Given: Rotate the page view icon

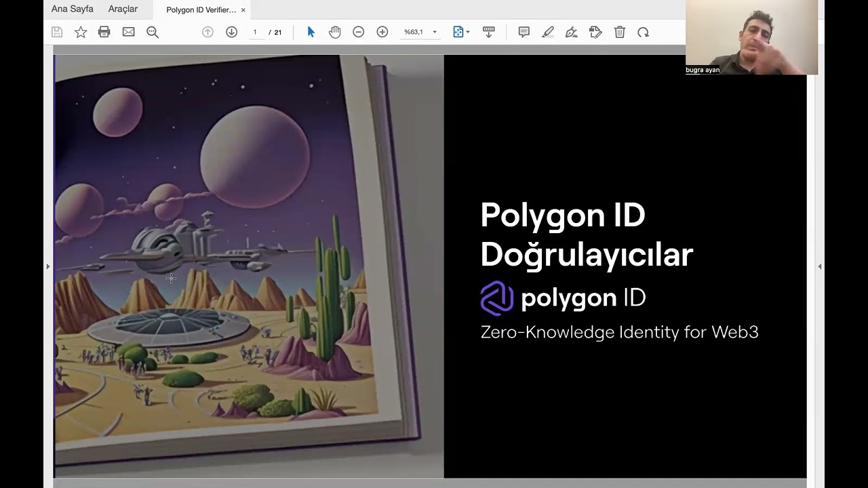Looking at the screenshot, I should click(643, 32).
